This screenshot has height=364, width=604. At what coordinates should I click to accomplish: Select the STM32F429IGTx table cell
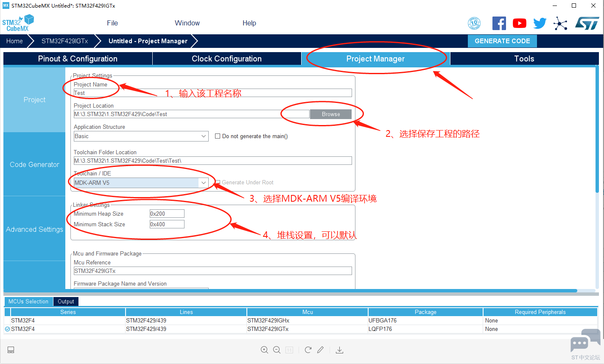[308, 329]
